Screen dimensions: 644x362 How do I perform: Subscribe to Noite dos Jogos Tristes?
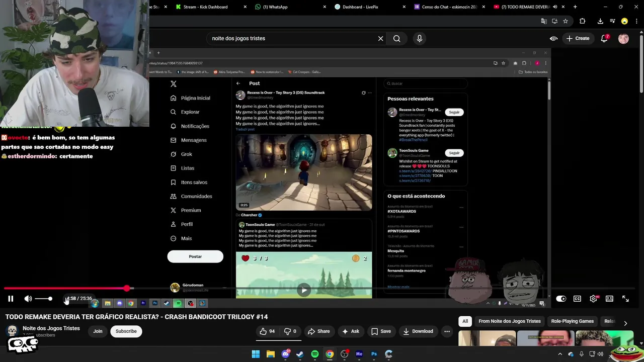tap(126, 331)
